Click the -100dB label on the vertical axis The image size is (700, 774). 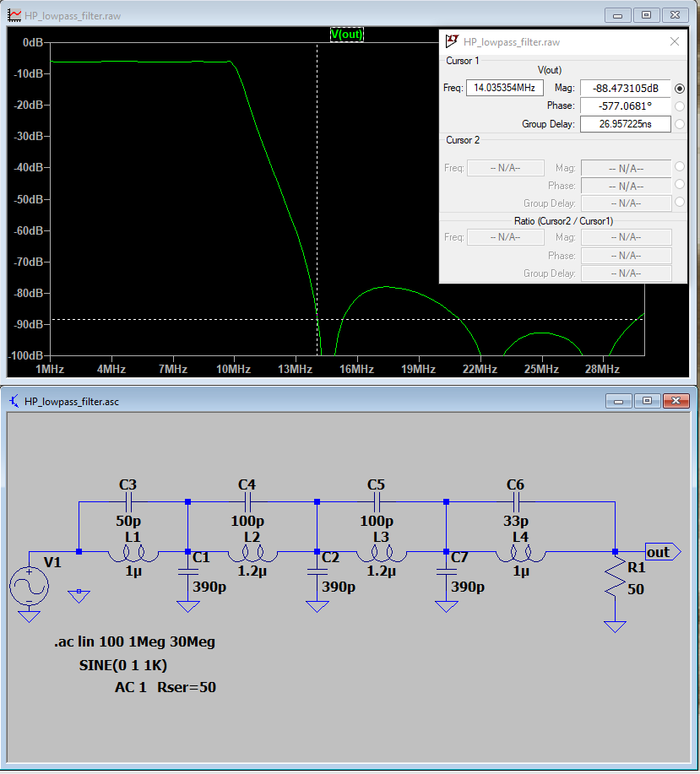click(27, 355)
